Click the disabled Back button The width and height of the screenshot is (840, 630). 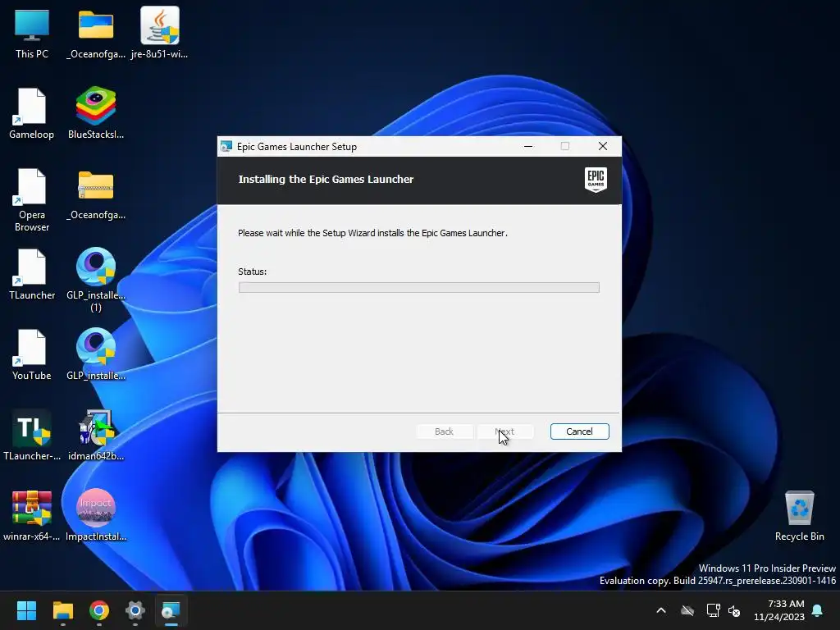pos(444,431)
